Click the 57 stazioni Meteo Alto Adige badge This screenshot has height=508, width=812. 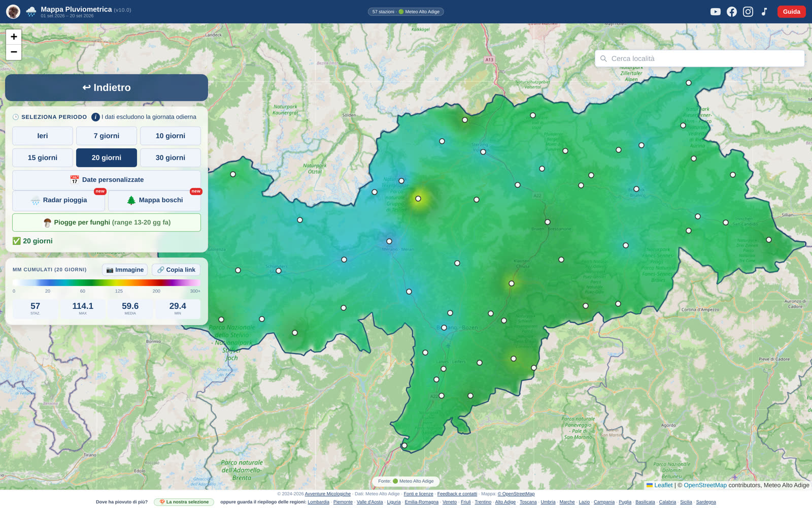406,12
